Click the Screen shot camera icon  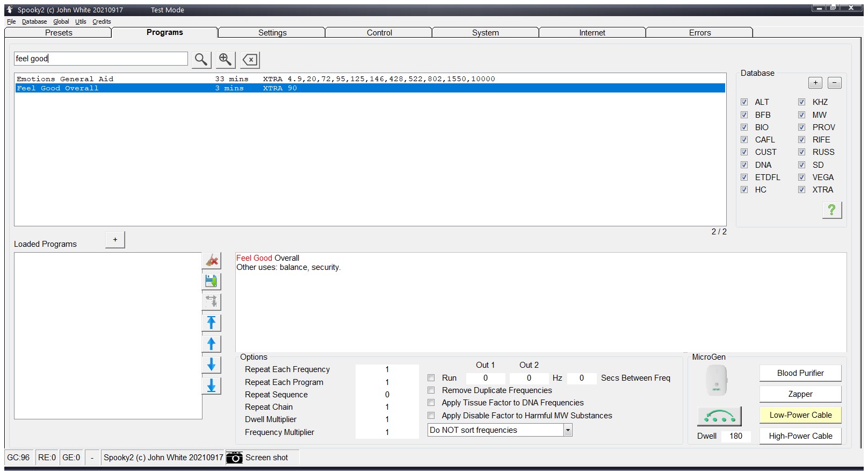pyautogui.click(x=234, y=458)
